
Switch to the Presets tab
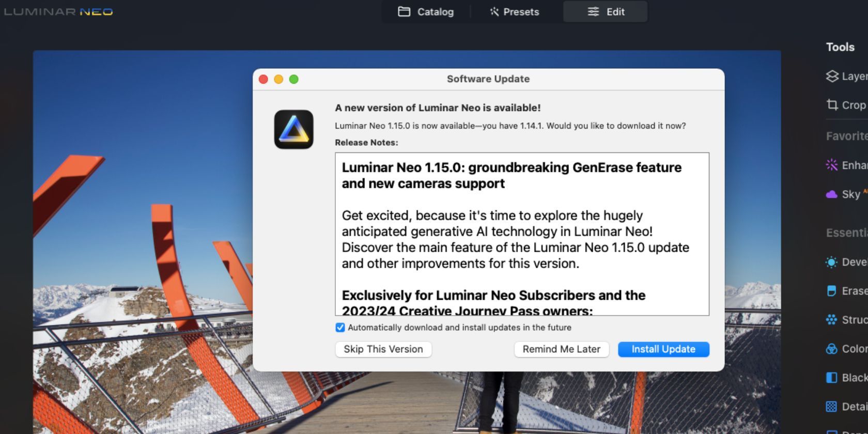coord(514,12)
